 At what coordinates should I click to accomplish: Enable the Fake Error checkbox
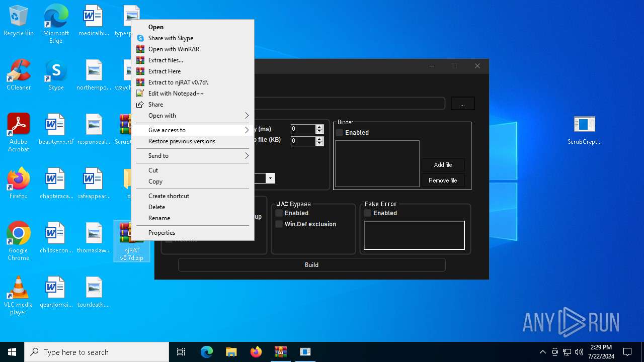pyautogui.click(x=368, y=213)
